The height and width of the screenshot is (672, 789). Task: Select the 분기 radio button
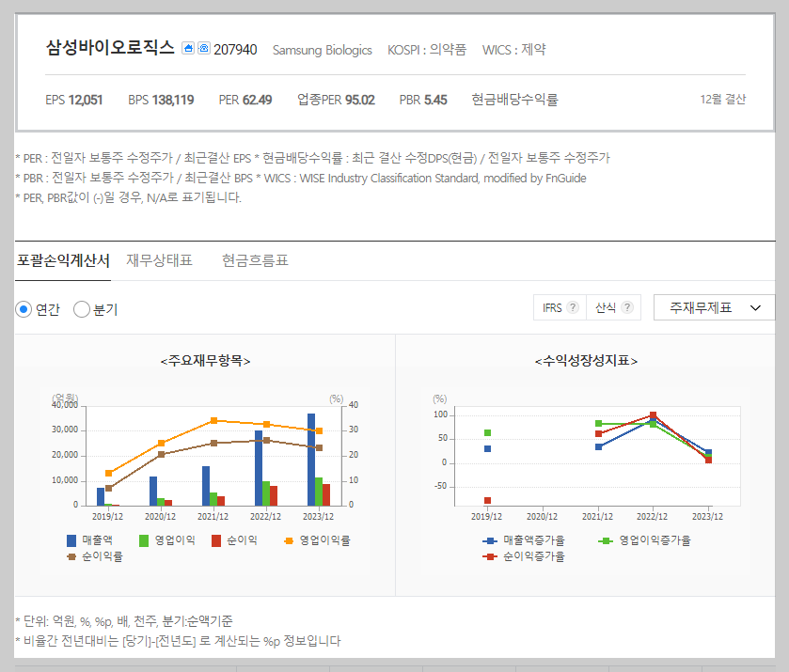click(82, 309)
